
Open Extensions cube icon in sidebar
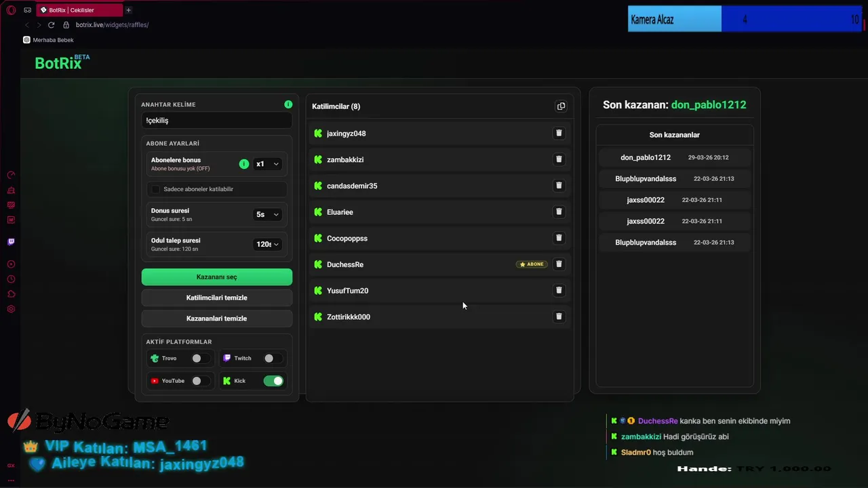point(11,294)
